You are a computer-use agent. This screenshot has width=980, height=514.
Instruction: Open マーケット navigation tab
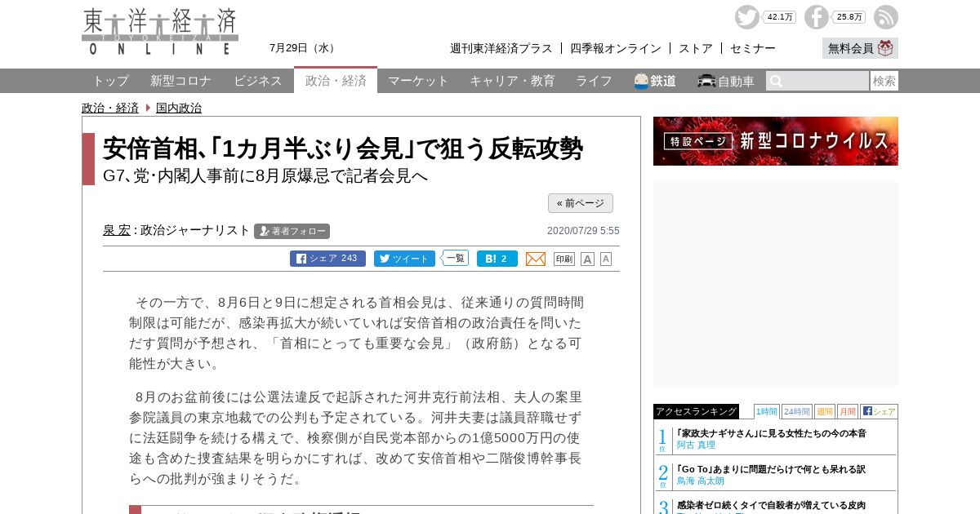point(418,81)
